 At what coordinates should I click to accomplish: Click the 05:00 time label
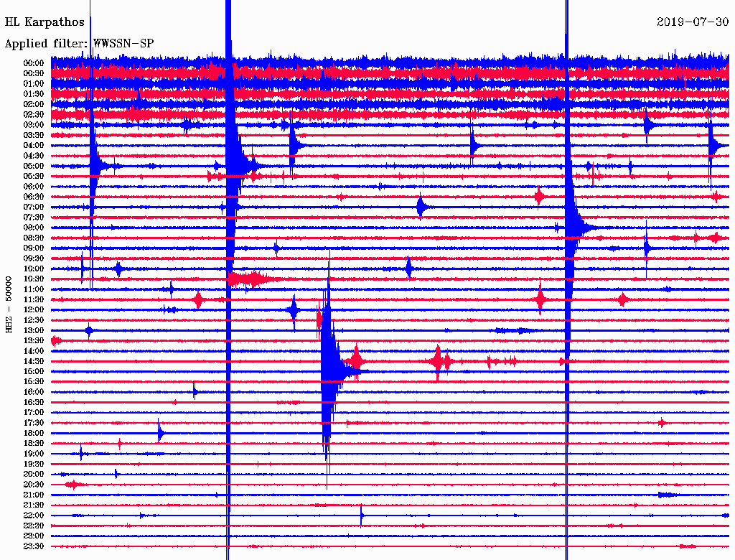pos(34,166)
